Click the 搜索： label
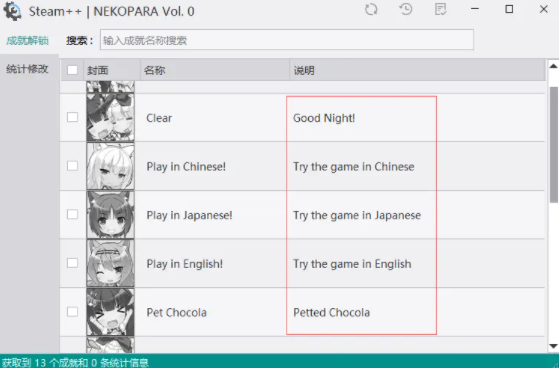Viewport: 559px width, 368px height. (x=80, y=41)
